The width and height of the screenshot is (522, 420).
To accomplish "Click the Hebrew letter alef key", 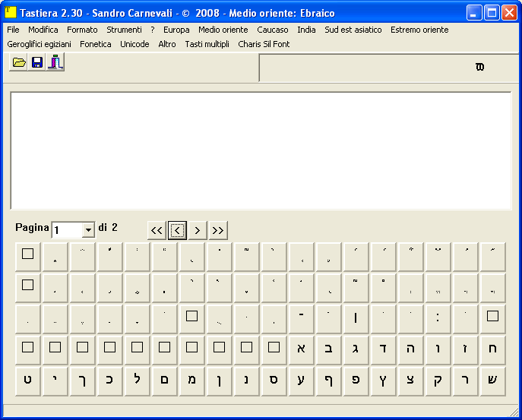I will [x=301, y=349].
